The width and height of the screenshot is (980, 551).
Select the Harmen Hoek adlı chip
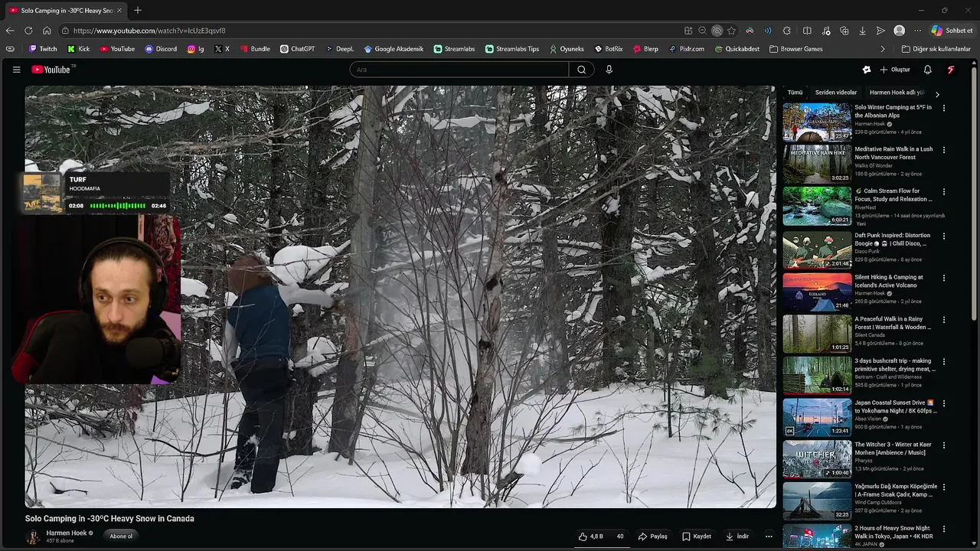(897, 93)
